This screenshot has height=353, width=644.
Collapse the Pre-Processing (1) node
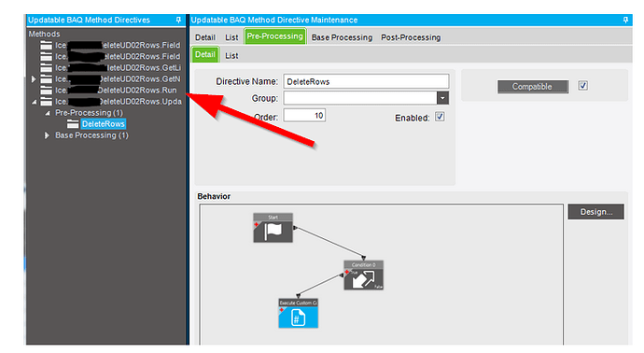click(48, 113)
